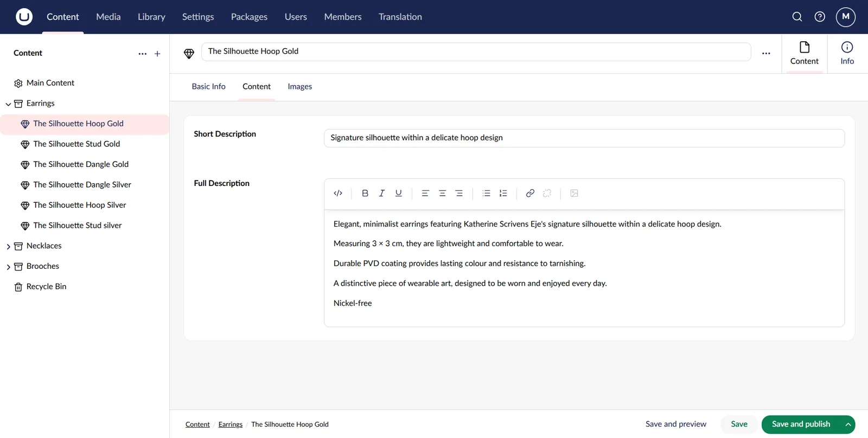Go to the Settings section
Viewport: 868px width, 438px height.
tap(198, 17)
